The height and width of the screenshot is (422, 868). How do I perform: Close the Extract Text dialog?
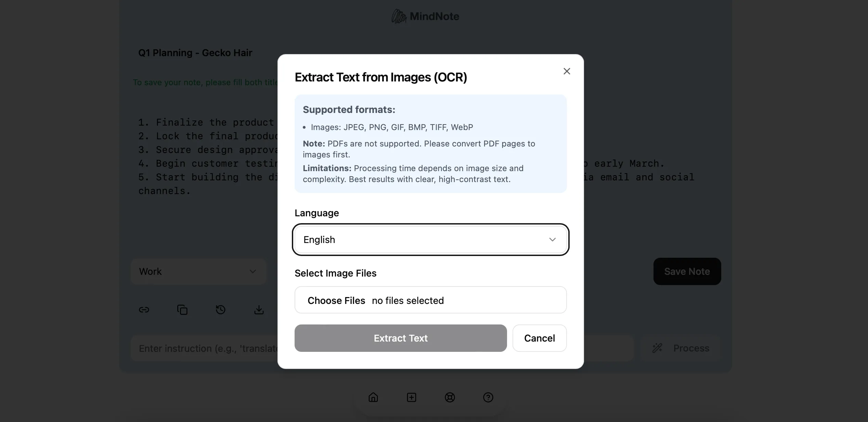567,71
